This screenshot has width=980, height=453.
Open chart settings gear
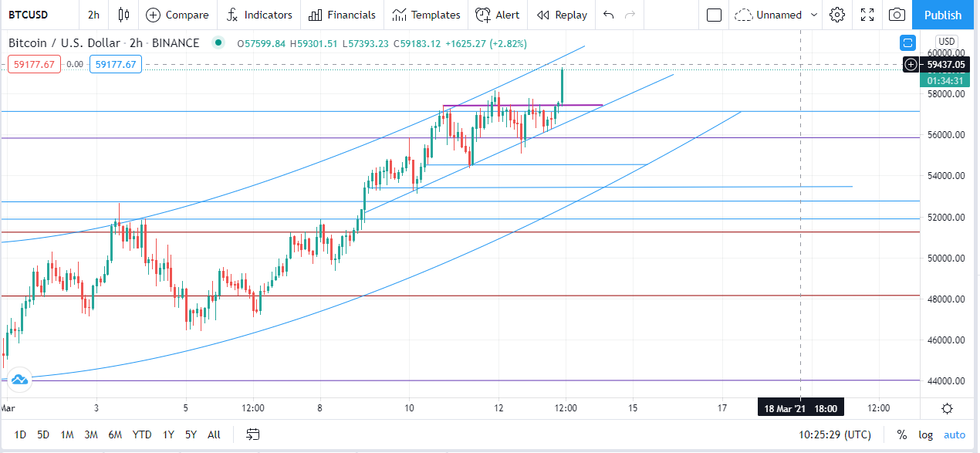837,15
